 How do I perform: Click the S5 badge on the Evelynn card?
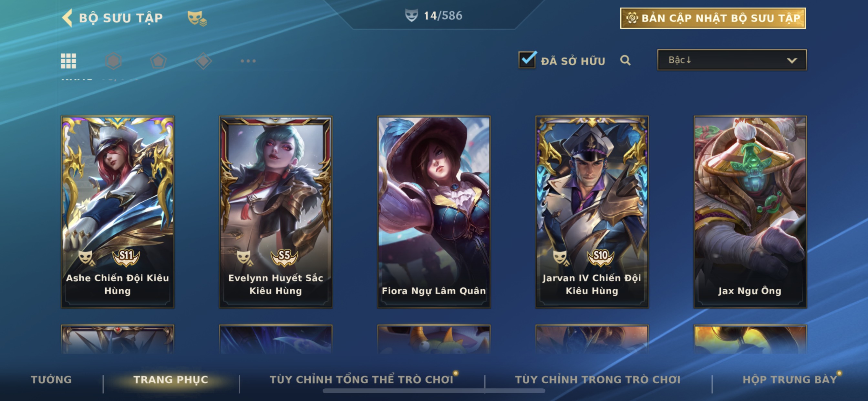284,257
